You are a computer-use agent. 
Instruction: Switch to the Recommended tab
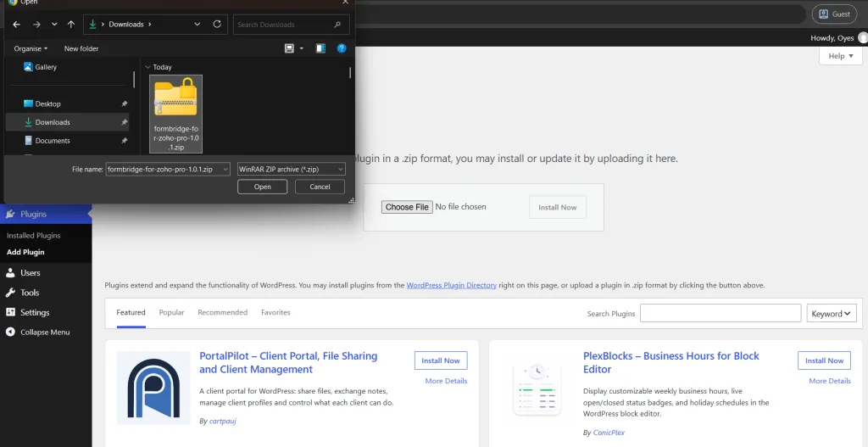pos(223,313)
